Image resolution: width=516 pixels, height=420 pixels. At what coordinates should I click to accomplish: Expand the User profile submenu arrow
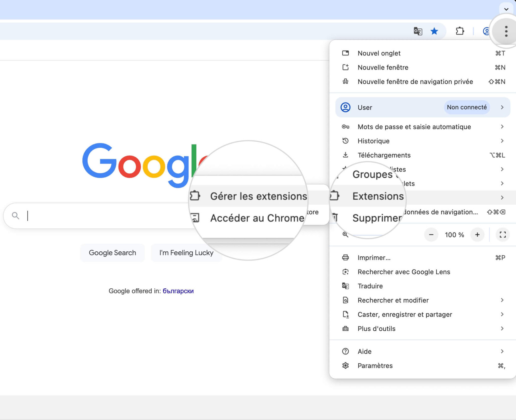[x=502, y=107]
